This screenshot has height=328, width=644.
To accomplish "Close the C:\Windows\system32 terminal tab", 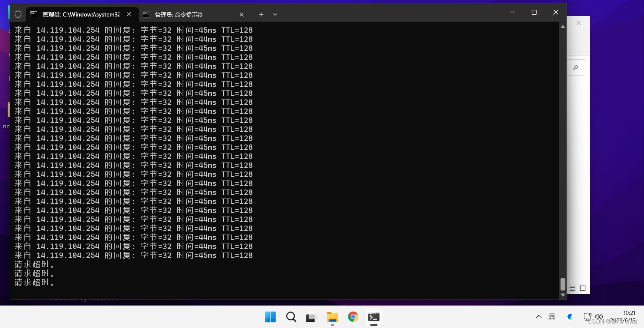I will pyautogui.click(x=129, y=14).
